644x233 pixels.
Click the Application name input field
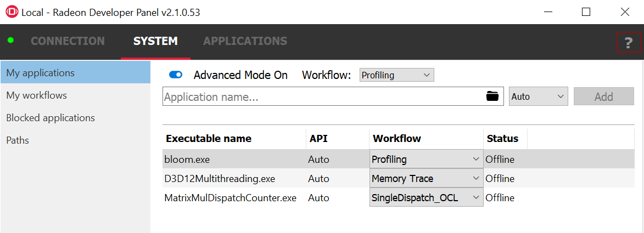[x=323, y=97]
